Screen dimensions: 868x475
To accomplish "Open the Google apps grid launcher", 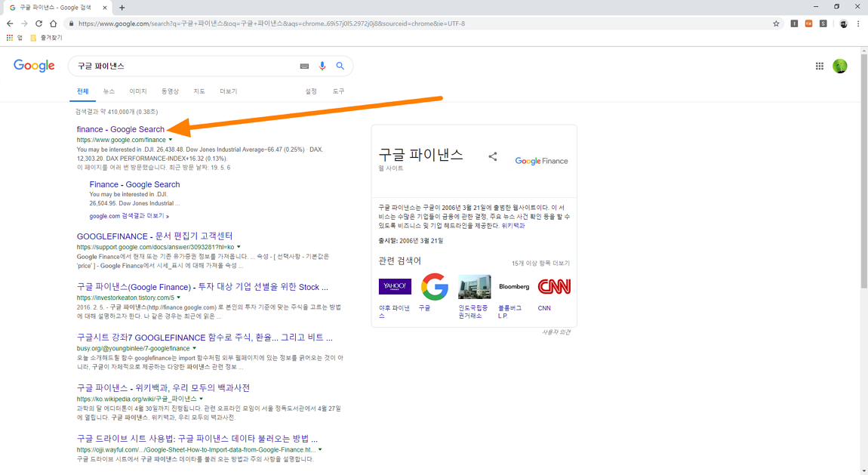I will click(819, 66).
